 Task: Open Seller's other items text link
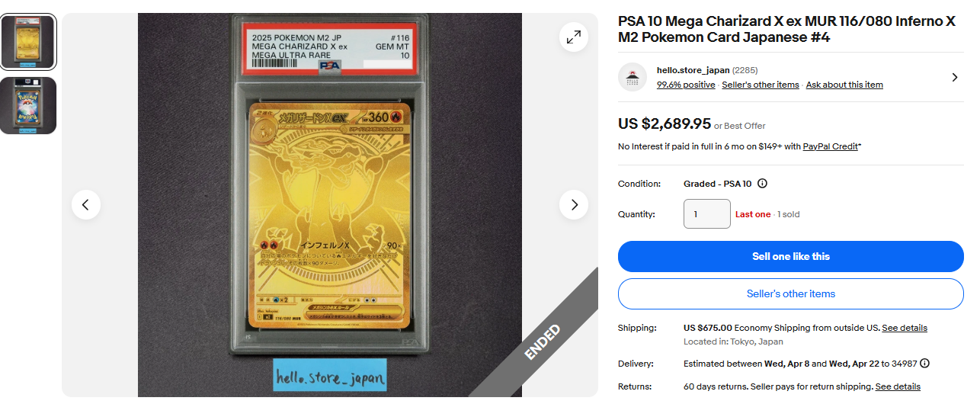(761, 85)
